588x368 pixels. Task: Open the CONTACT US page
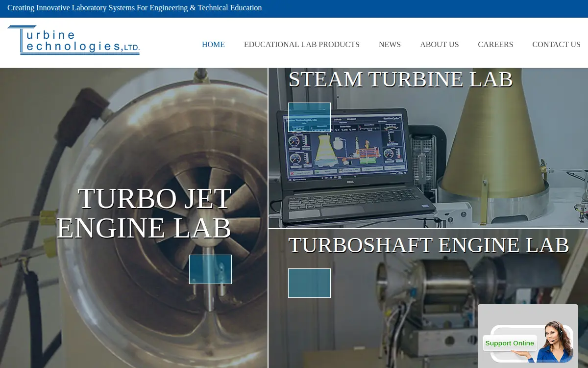(556, 45)
